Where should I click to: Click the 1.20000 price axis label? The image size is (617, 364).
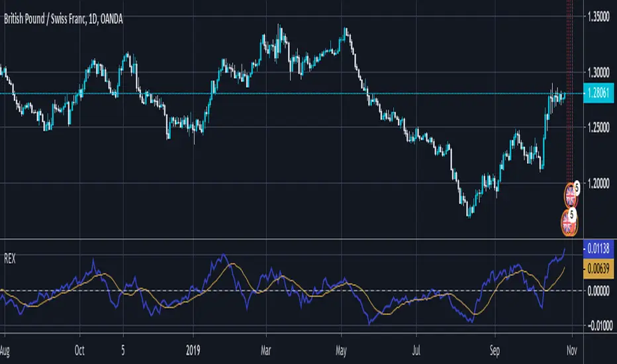click(x=598, y=183)
